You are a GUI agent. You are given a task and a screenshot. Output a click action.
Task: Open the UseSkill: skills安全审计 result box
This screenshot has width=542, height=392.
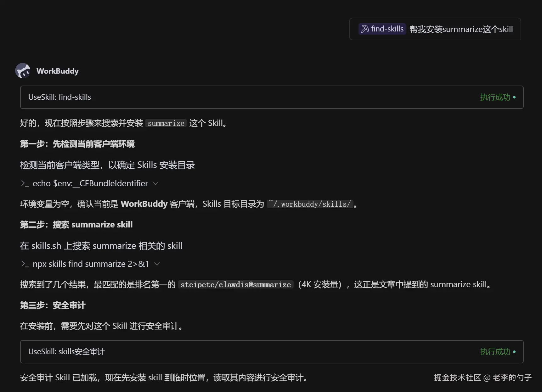pos(272,352)
